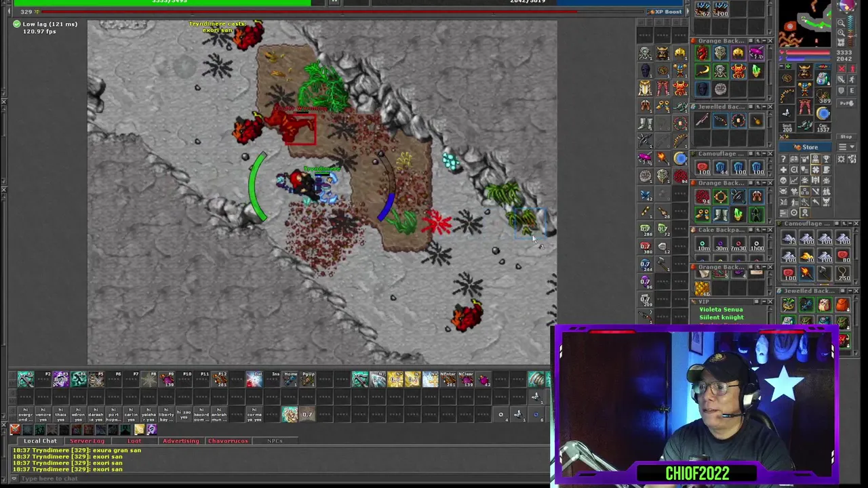This screenshot has width=868, height=488.
Task: Click the green plus inventory button
Action: pos(789,66)
